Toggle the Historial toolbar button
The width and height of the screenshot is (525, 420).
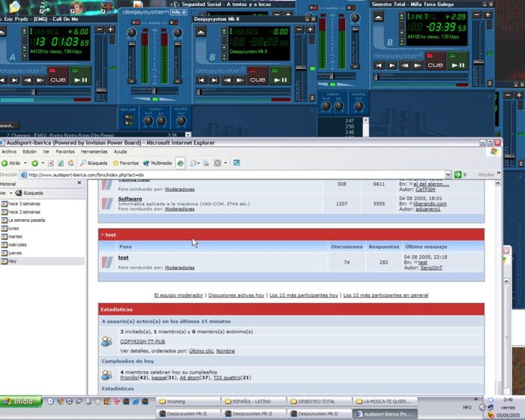(180, 163)
